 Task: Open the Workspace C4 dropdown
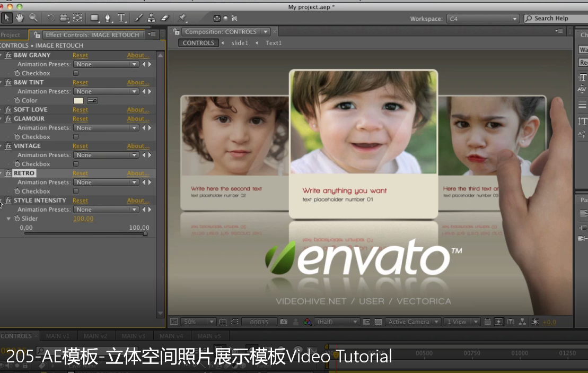(482, 19)
